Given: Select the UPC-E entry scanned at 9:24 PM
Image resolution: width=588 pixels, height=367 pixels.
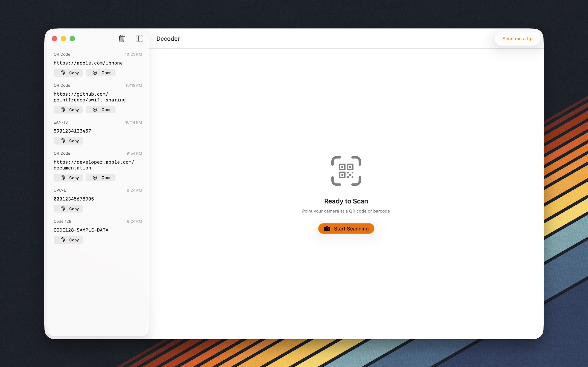Looking at the screenshot, I should click(74, 199).
